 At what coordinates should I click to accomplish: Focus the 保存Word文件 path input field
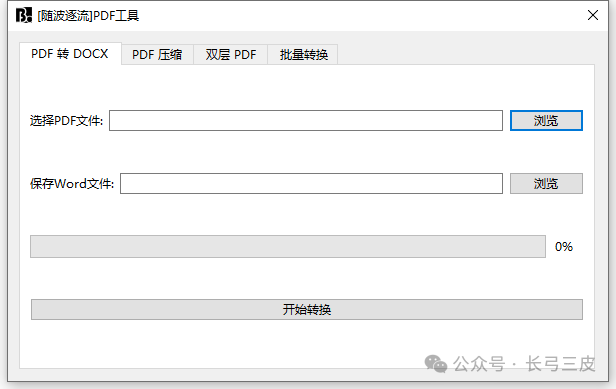click(x=311, y=183)
